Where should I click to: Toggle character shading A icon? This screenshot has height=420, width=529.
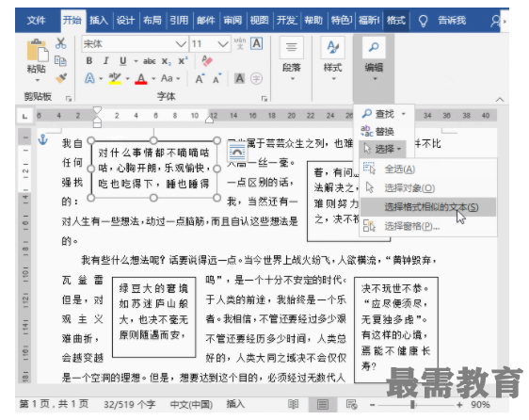239,78
